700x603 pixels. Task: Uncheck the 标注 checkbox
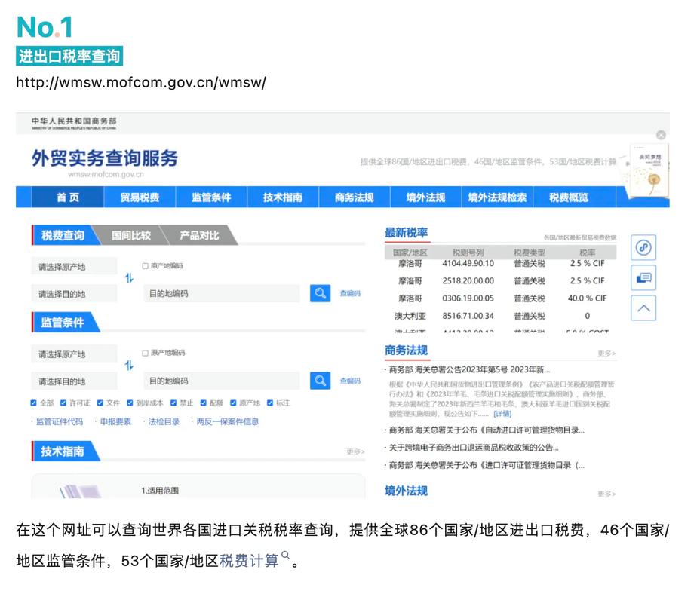(269, 403)
